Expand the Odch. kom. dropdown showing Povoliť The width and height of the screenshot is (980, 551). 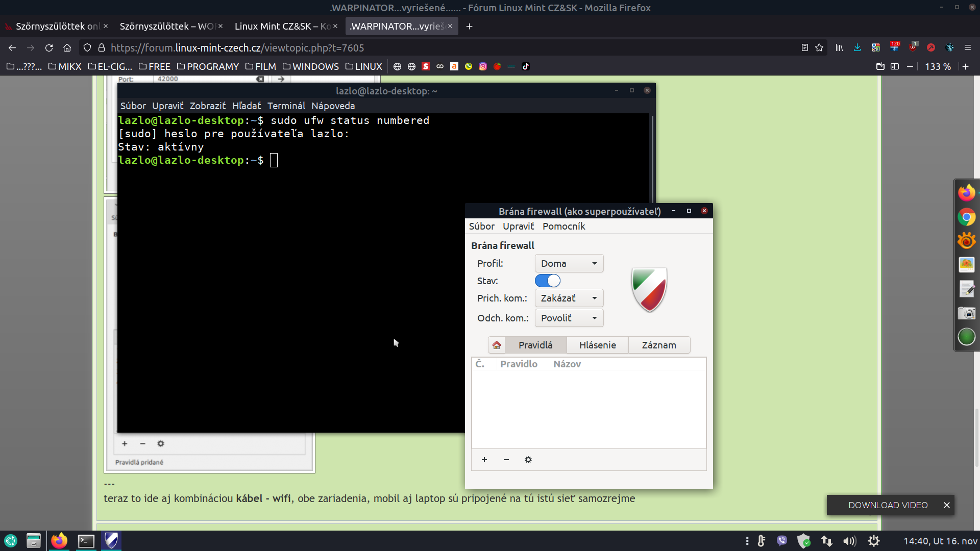pos(569,318)
